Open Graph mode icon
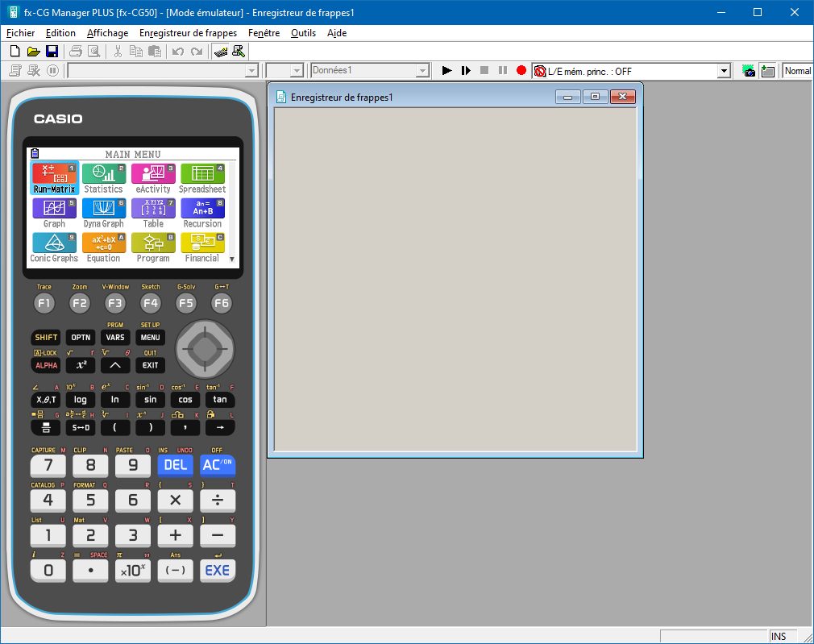 coord(54,213)
